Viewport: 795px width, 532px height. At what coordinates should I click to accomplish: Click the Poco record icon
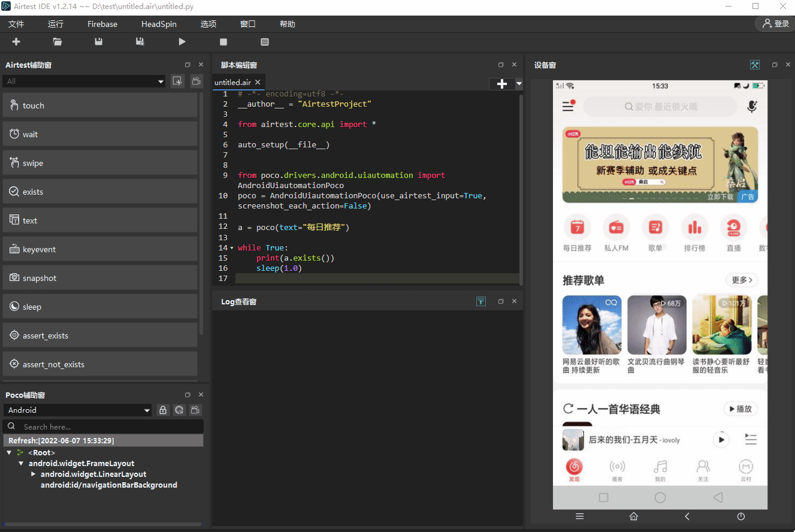[x=195, y=410]
